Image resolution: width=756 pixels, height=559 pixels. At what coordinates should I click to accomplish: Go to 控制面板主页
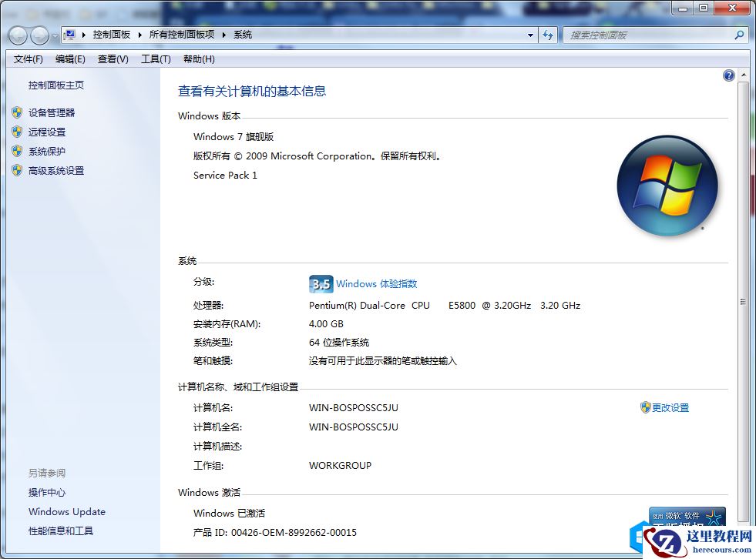point(56,85)
